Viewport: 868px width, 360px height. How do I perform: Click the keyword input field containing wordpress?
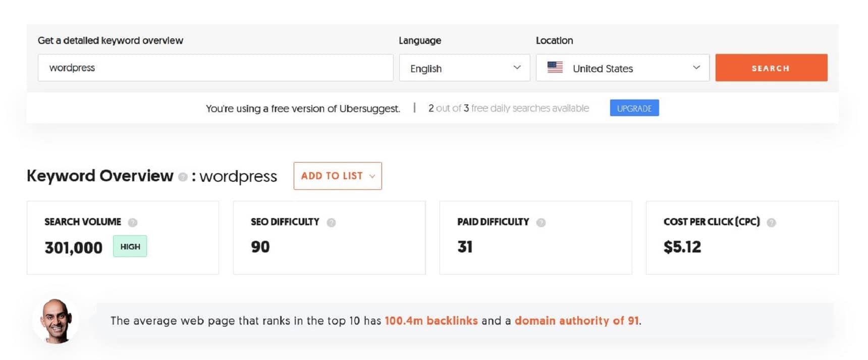coord(215,68)
